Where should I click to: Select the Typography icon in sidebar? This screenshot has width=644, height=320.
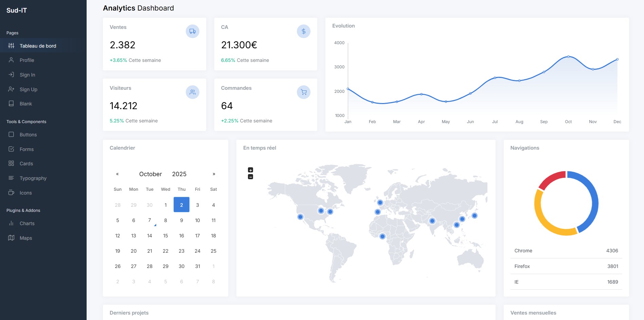point(11,178)
